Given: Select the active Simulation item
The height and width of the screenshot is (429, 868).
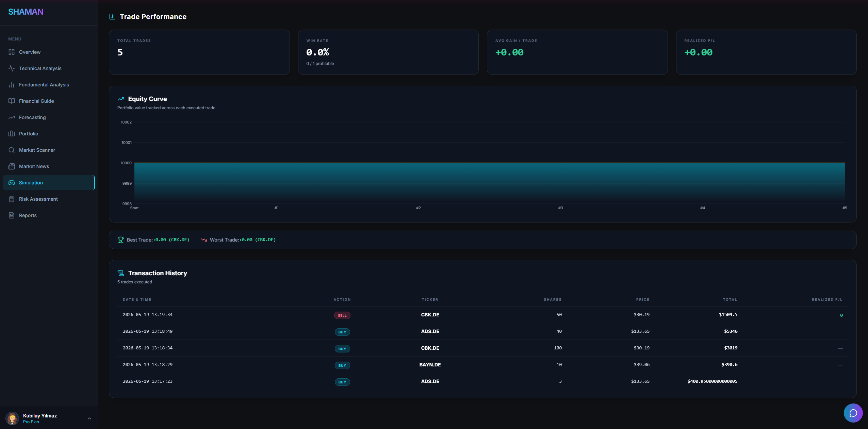Looking at the screenshot, I should pyautogui.click(x=49, y=183).
